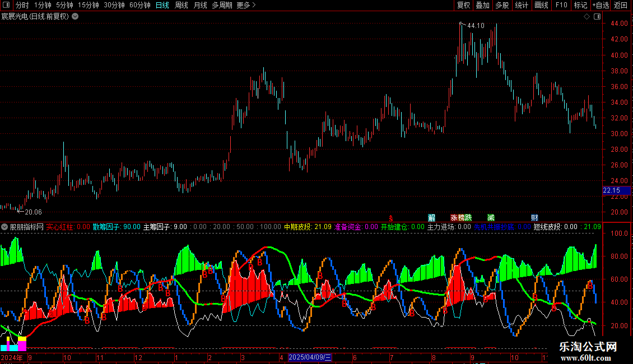Toggle the left side panel icon
The image size is (633, 364).
[x=6, y=5]
